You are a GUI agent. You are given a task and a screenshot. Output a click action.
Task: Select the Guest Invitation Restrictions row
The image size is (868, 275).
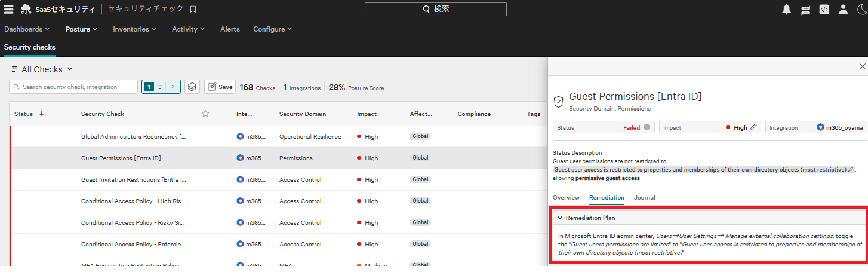click(x=134, y=179)
